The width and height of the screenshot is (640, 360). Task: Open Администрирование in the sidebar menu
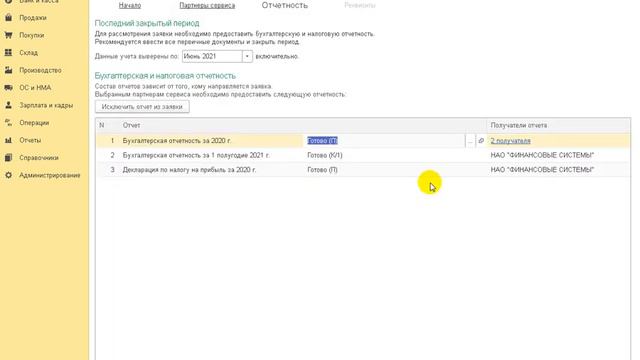[49, 176]
